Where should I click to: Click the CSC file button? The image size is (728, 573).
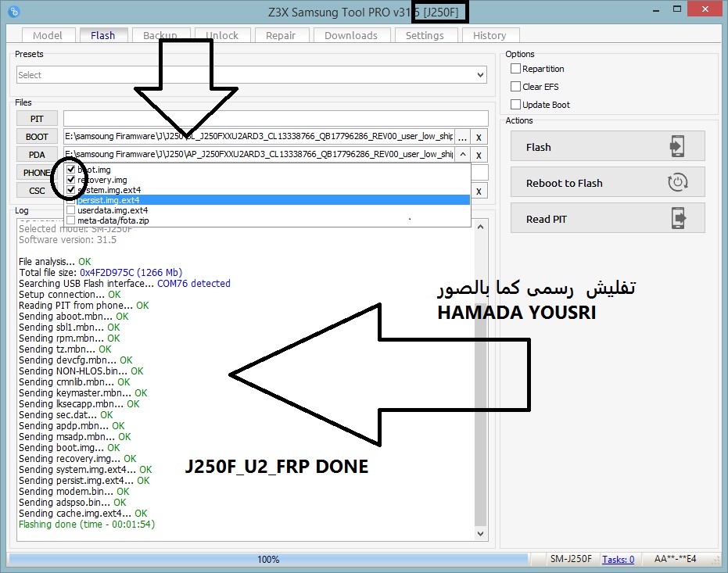38,191
